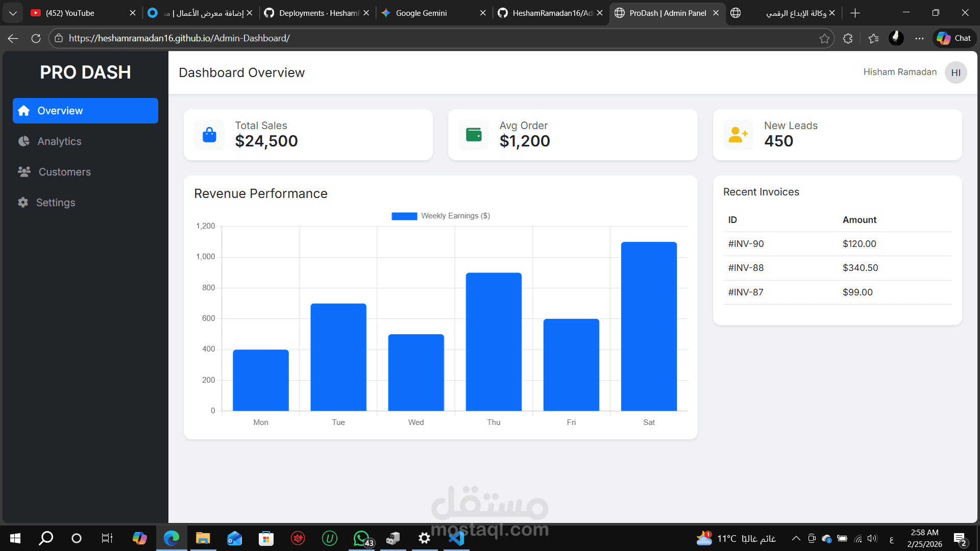Image resolution: width=980 pixels, height=551 pixels.
Task: Select the Customers icon in sidebar
Action: tap(23, 172)
